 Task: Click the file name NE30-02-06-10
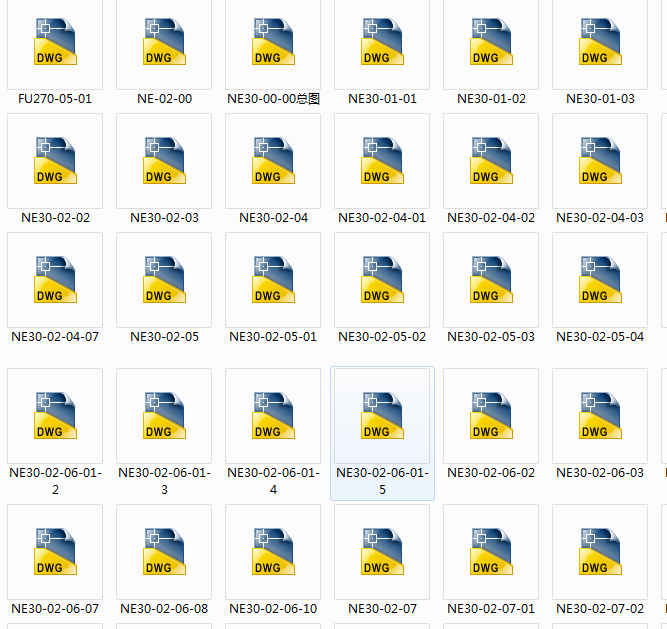pyautogui.click(x=273, y=609)
